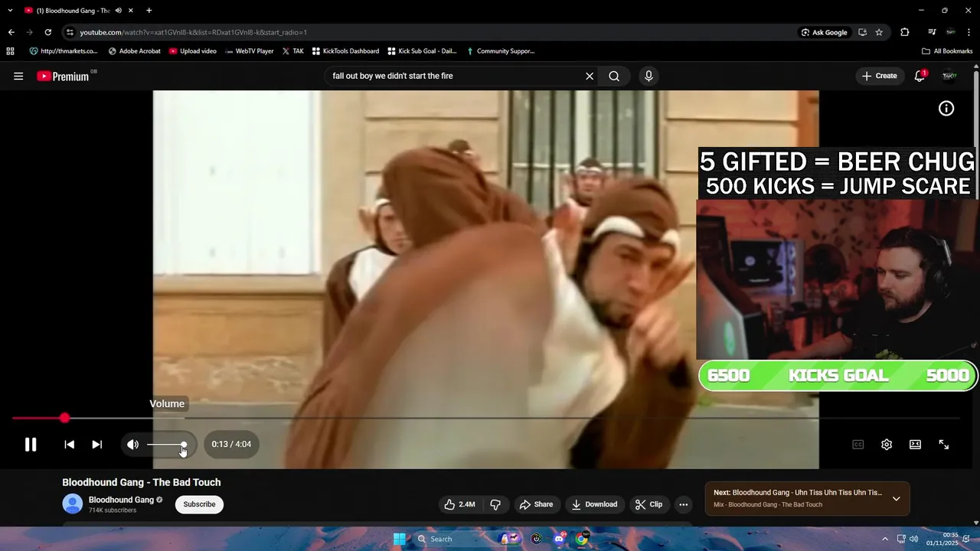The height and width of the screenshot is (551, 980).
Task: Open the Windows Start menu
Action: point(399,539)
